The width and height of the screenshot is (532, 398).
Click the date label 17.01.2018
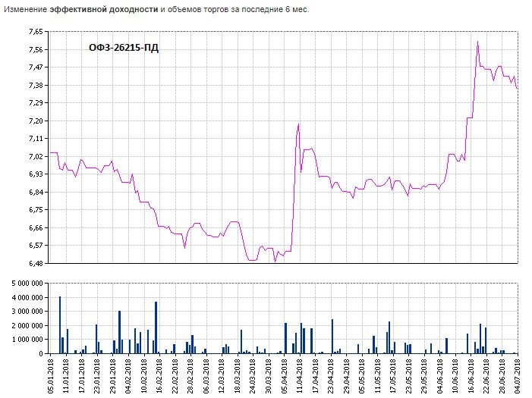coord(81,377)
